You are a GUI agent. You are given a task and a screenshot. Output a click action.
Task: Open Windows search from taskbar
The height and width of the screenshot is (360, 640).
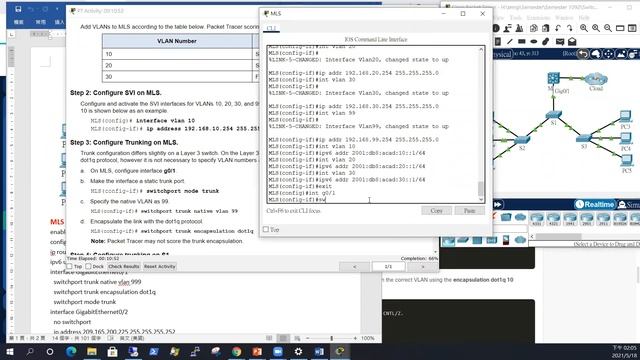click(30, 351)
